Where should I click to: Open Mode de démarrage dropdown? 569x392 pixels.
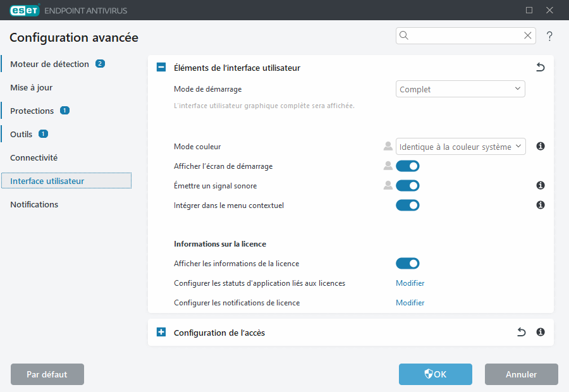(x=460, y=89)
